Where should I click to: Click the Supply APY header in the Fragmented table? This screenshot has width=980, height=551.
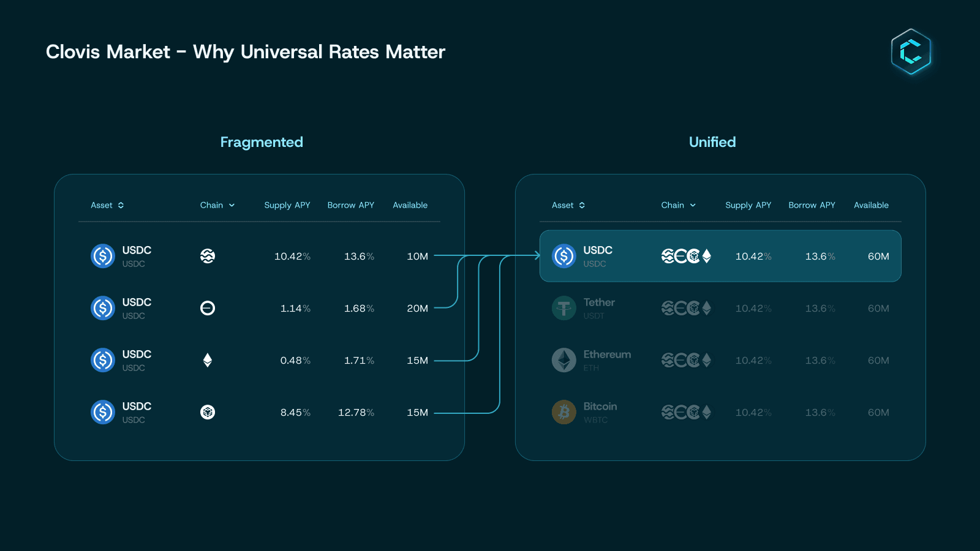point(287,205)
